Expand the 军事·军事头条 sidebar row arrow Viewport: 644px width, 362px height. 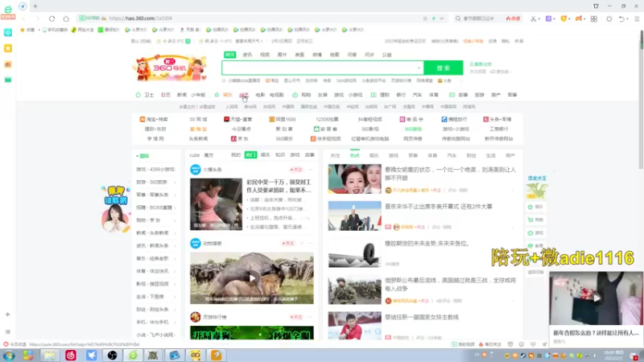point(175,195)
